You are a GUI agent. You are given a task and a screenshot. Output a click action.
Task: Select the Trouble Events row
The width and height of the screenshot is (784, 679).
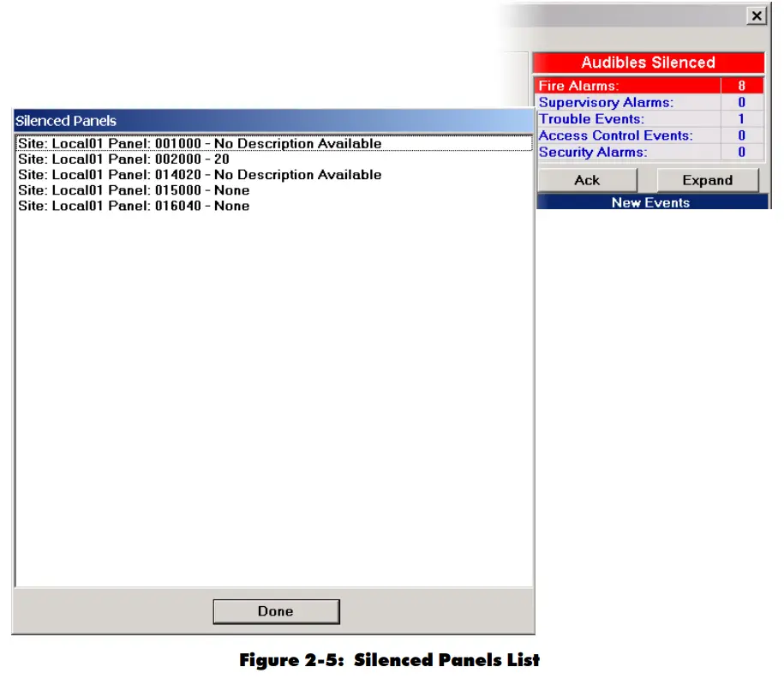pyautogui.click(x=600, y=118)
